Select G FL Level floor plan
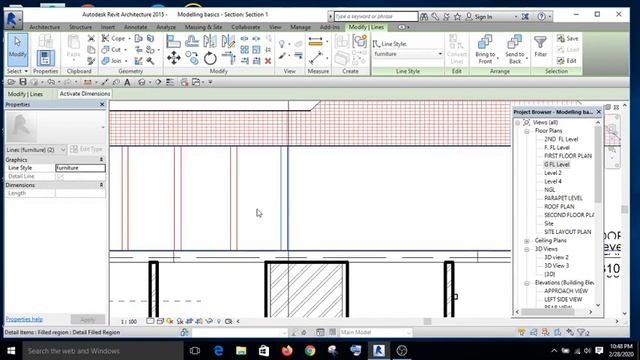 [556, 164]
